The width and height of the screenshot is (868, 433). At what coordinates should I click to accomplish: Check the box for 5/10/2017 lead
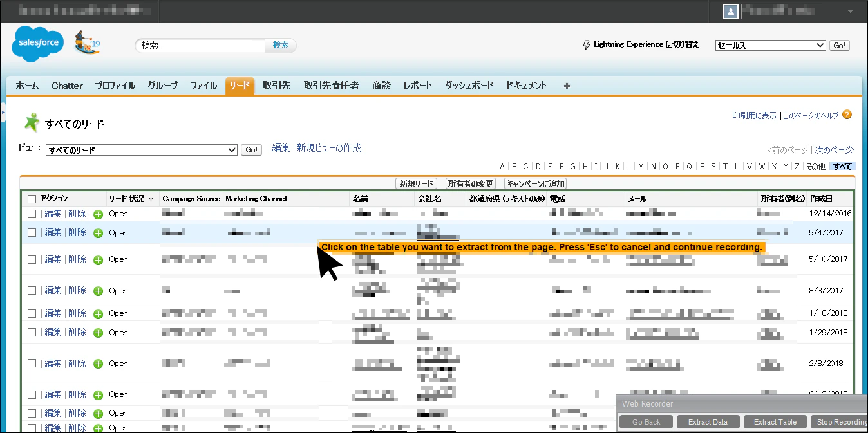[32, 259]
